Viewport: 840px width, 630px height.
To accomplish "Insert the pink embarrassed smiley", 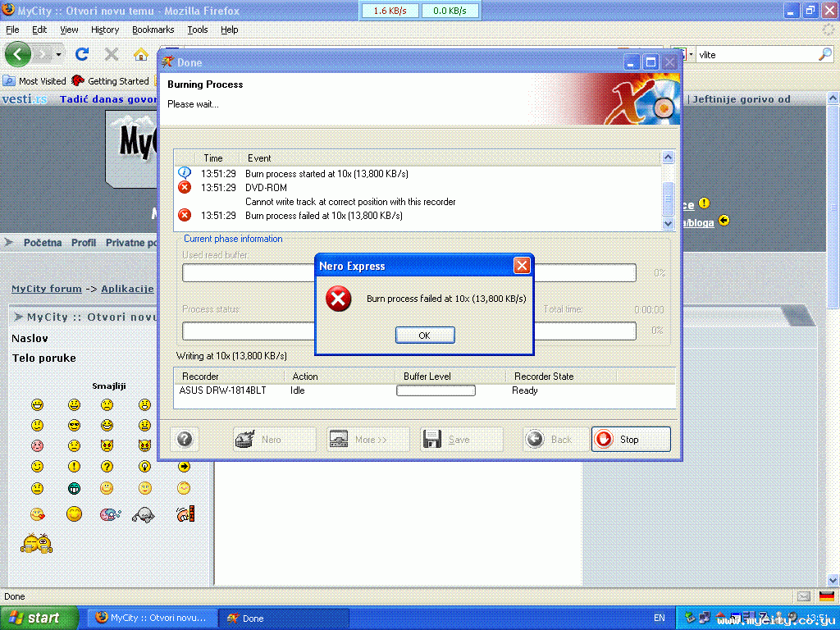I will pos(37,445).
